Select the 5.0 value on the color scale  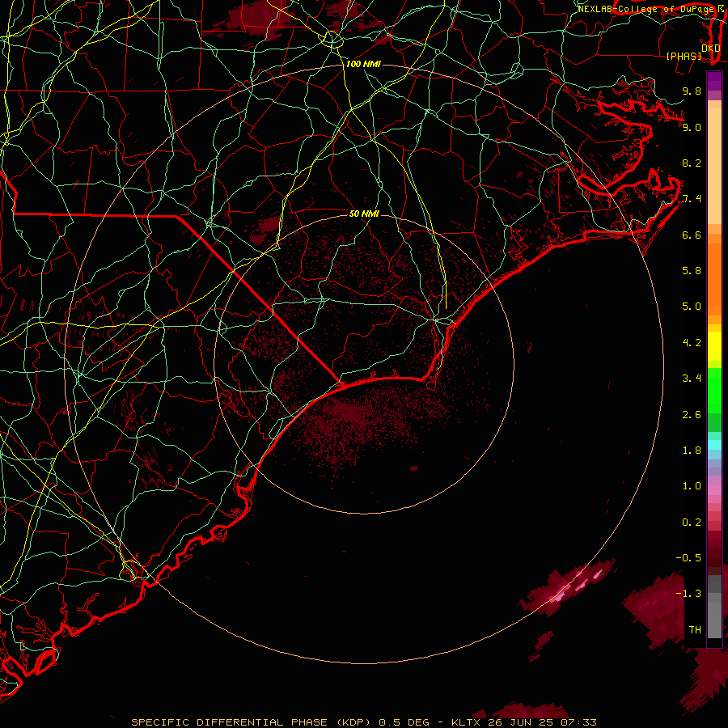point(692,307)
